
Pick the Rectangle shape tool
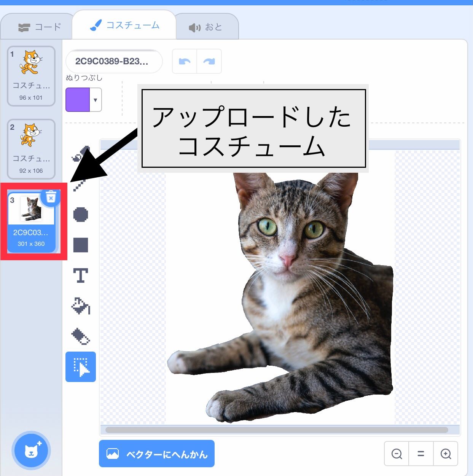[x=80, y=245]
